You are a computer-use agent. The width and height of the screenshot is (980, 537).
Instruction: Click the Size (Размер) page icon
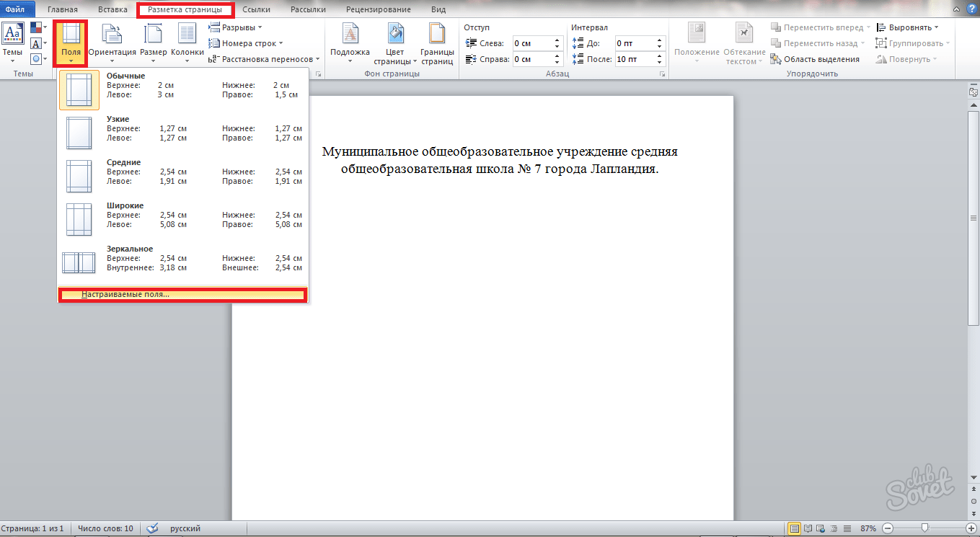click(x=153, y=36)
